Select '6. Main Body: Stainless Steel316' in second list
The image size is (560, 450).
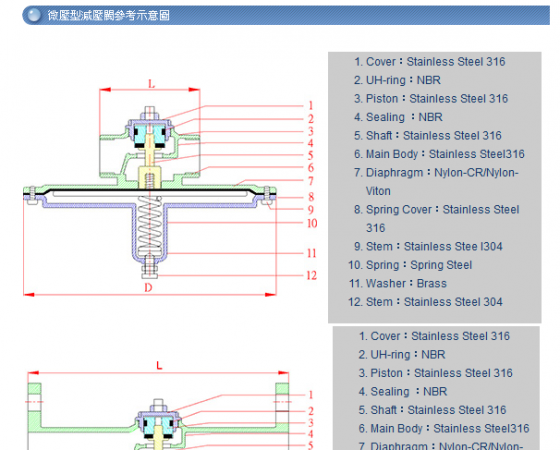click(444, 429)
